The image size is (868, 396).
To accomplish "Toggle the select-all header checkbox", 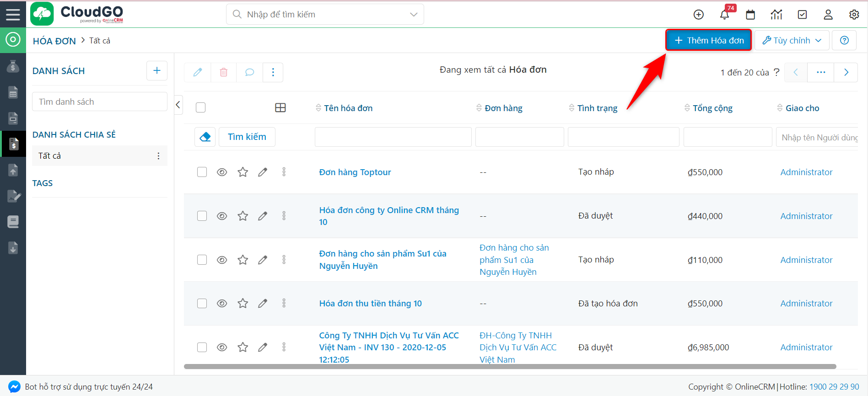I will tap(200, 107).
